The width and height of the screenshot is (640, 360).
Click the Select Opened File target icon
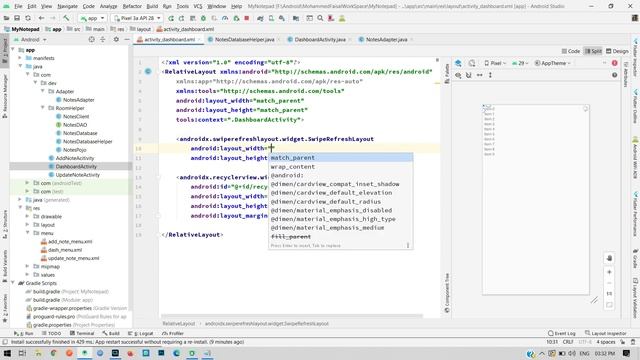point(91,40)
